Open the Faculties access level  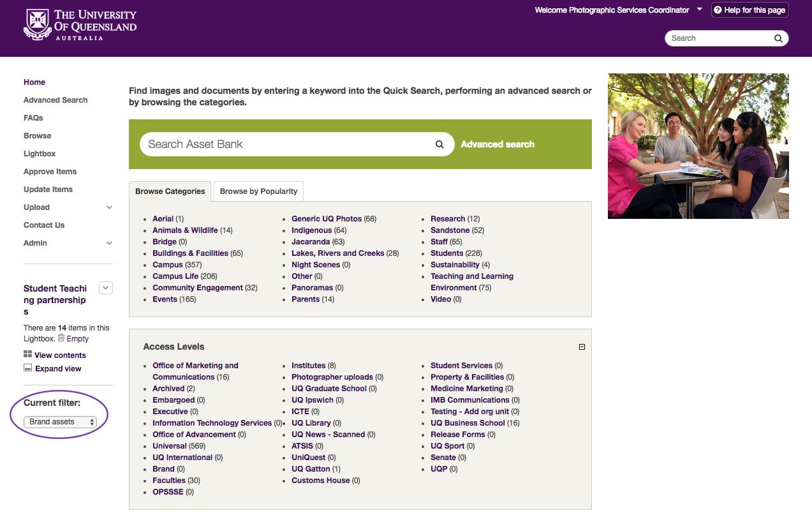169,481
